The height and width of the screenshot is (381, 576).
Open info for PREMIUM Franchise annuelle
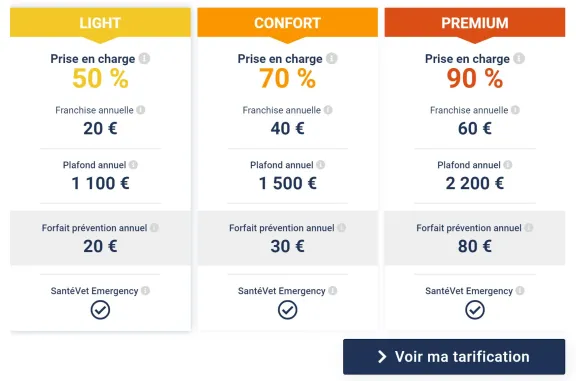click(515, 110)
